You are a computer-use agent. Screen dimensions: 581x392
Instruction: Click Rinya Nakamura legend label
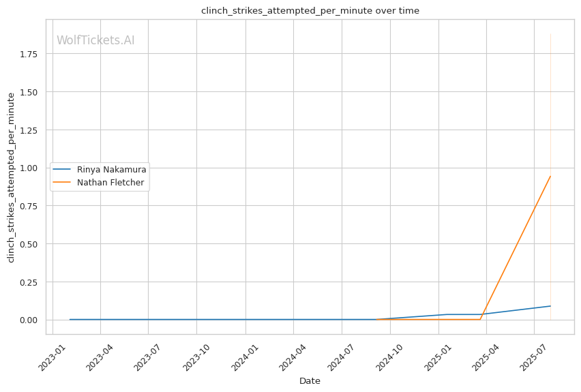tap(111, 170)
